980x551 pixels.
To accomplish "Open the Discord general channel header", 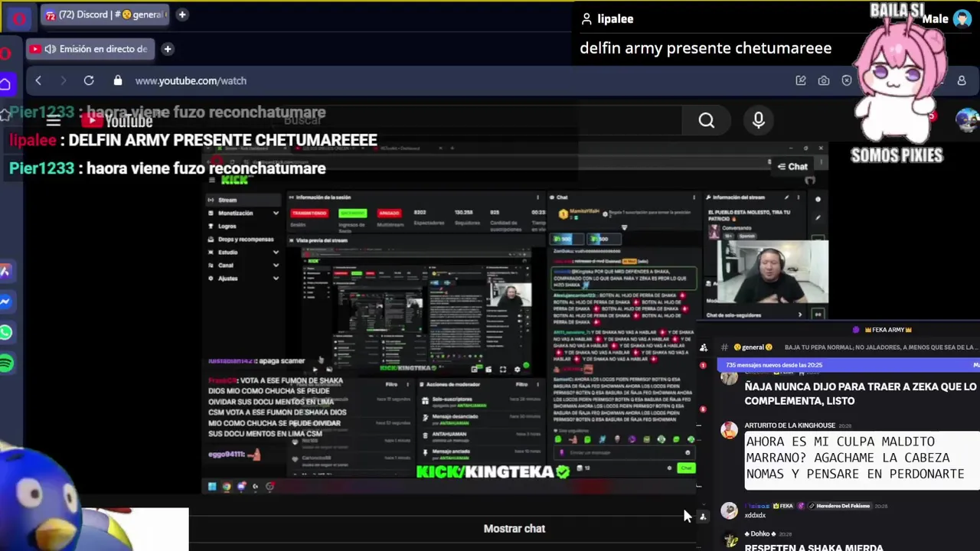I will pyautogui.click(x=753, y=347).
